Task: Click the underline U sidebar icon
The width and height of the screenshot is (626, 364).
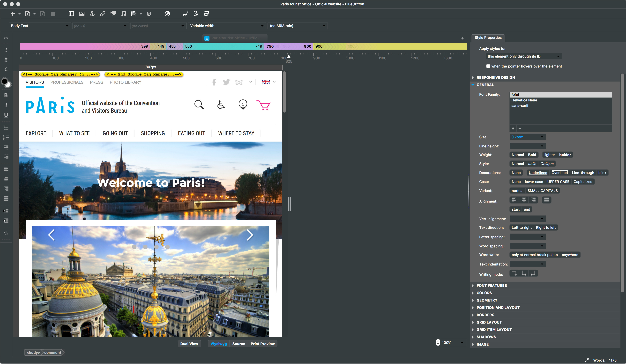Action: pyautogui.click(x=6, y=115)
